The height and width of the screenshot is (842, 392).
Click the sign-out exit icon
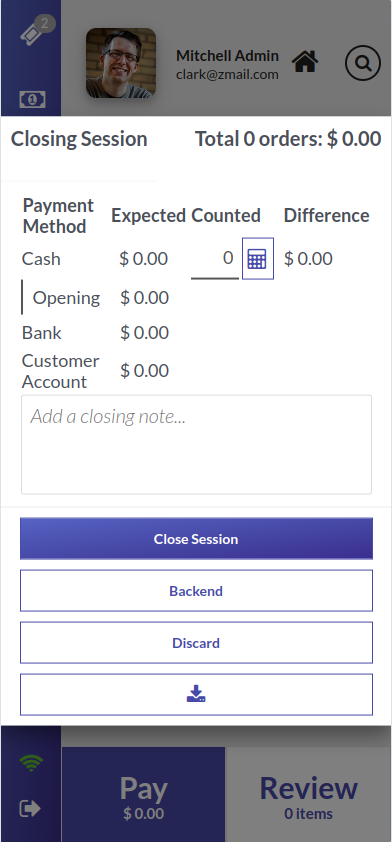[30, 808]
